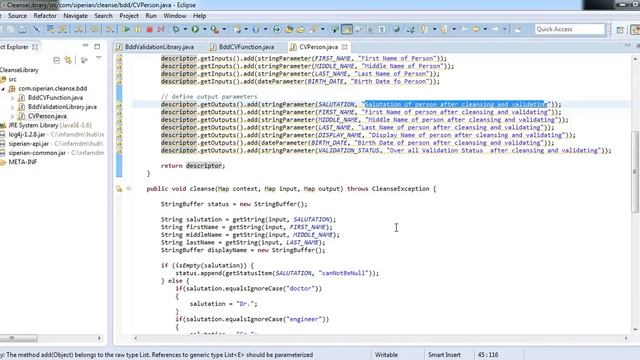Open the Search menu
The width and height of the screenshot is (640, 360).
pos(103,16)
